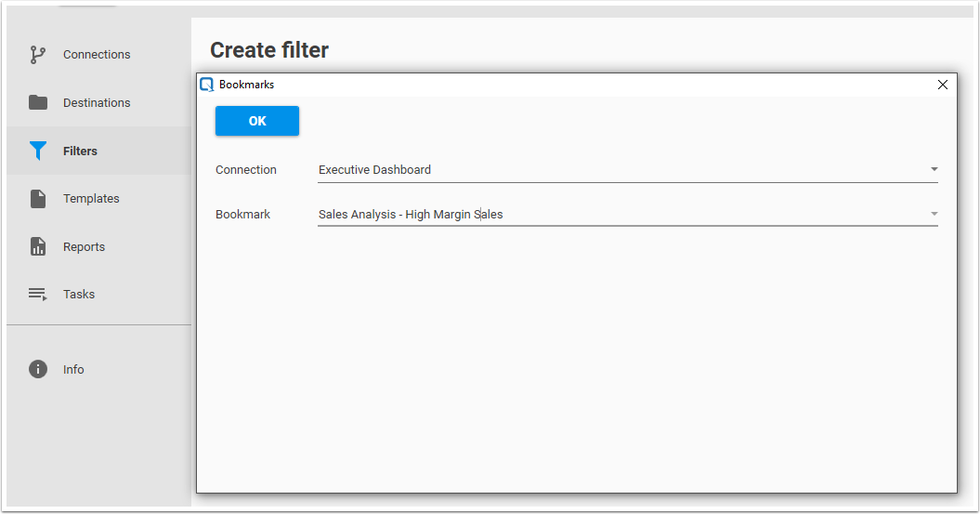This screenshot has height=514, width=980.
Task: Click the Info circle icon
Action: 38,370
